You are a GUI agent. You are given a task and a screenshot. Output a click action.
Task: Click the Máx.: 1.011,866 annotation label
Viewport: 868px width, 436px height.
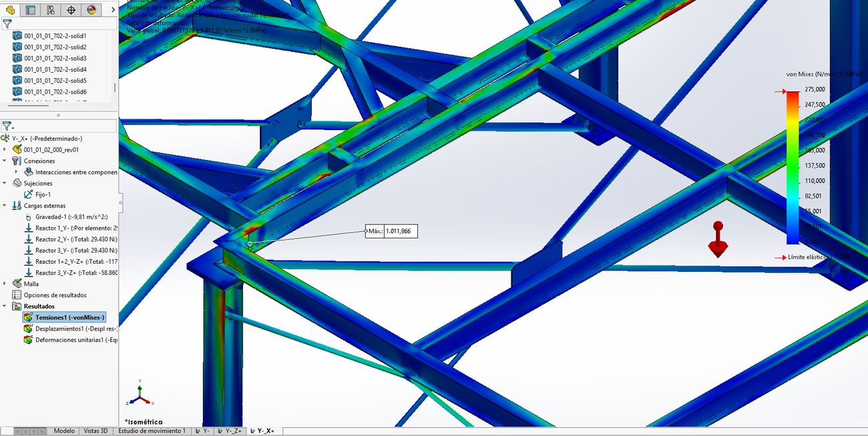coord(392,231)
